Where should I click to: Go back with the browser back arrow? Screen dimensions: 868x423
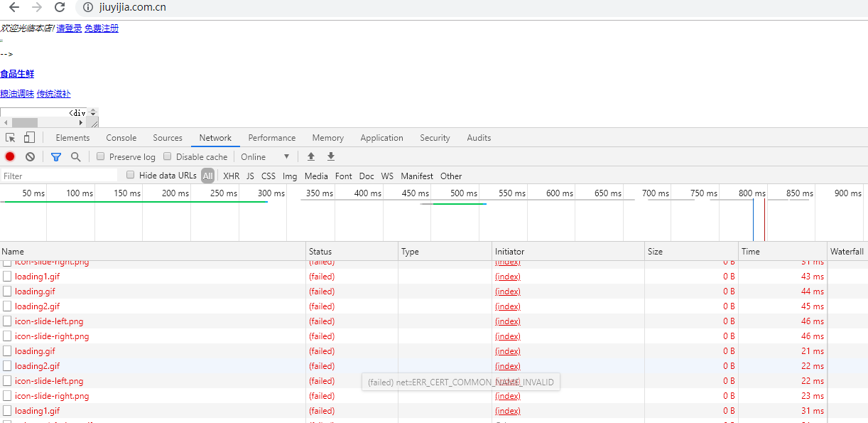click(14, 7)
